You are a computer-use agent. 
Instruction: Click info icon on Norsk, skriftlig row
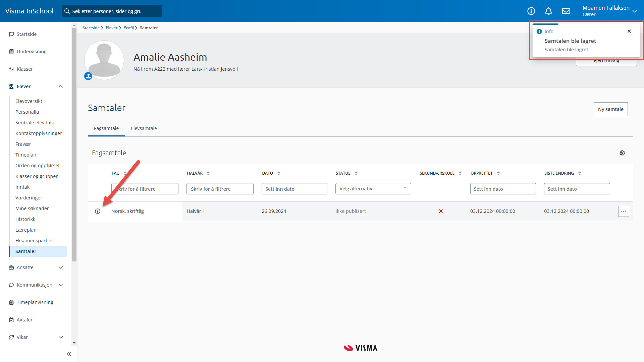tap(98, 211)
